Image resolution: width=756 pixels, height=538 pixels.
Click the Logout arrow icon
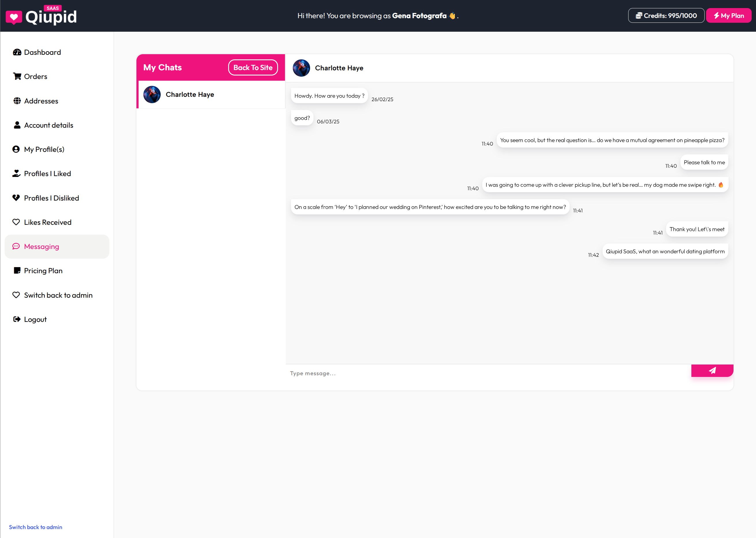16,319
